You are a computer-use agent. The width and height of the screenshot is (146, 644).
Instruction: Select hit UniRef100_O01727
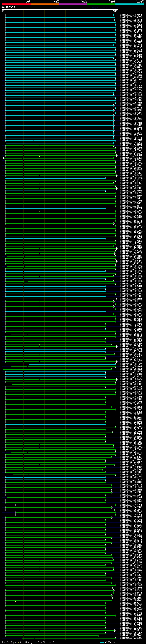pos(131,311)
